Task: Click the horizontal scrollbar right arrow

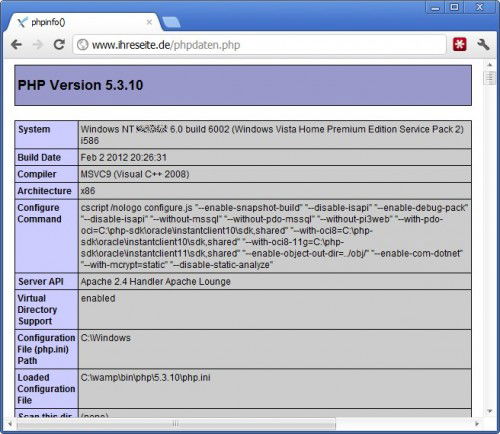Action: (477, 424)
